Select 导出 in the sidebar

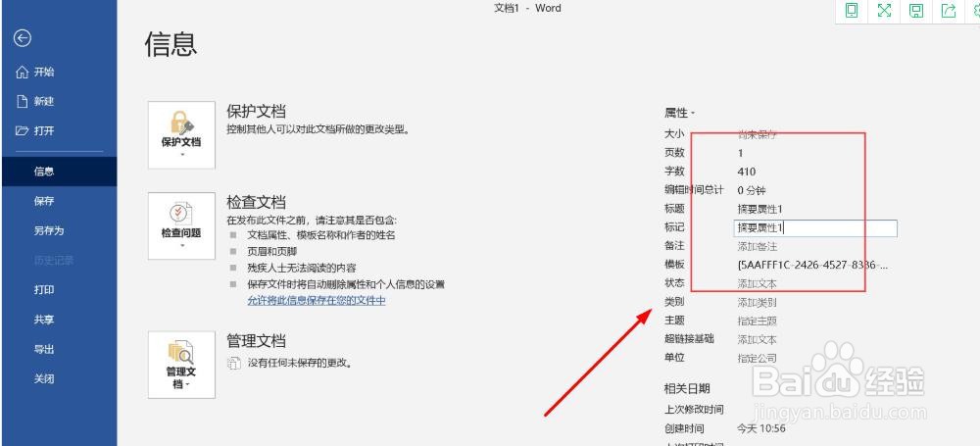[44, 349]
